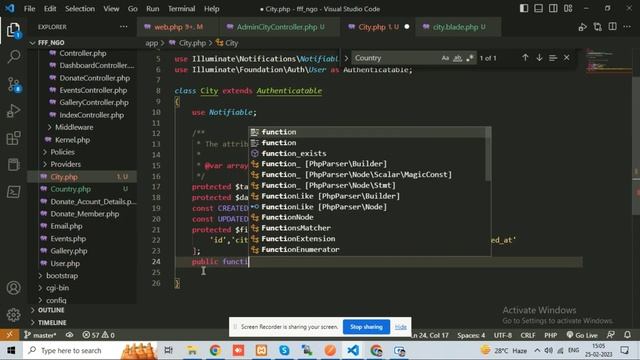Screen dimensions: 640x360
Task: Click Stop sharing button
Action: [366, 327]
